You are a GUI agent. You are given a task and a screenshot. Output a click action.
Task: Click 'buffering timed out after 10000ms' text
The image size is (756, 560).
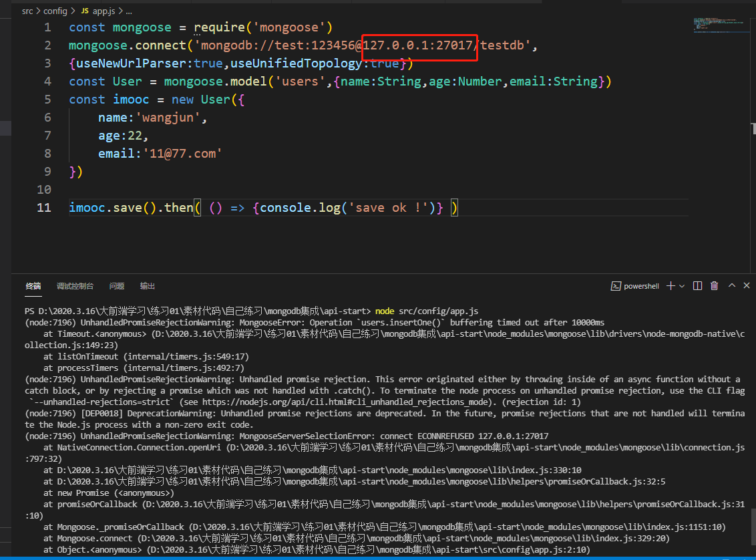coord(527,322)
